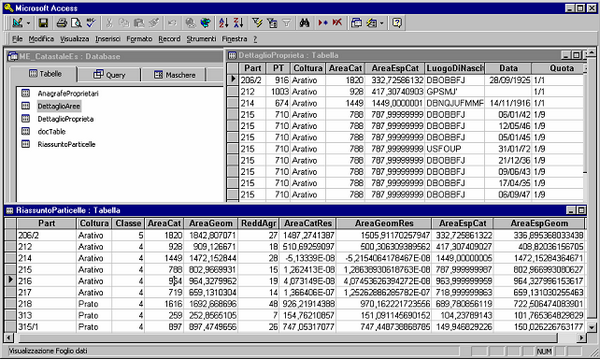Sort ascending A-Z icon
The height and width of the screenshot is (360, 600).
tap(223, 23)
